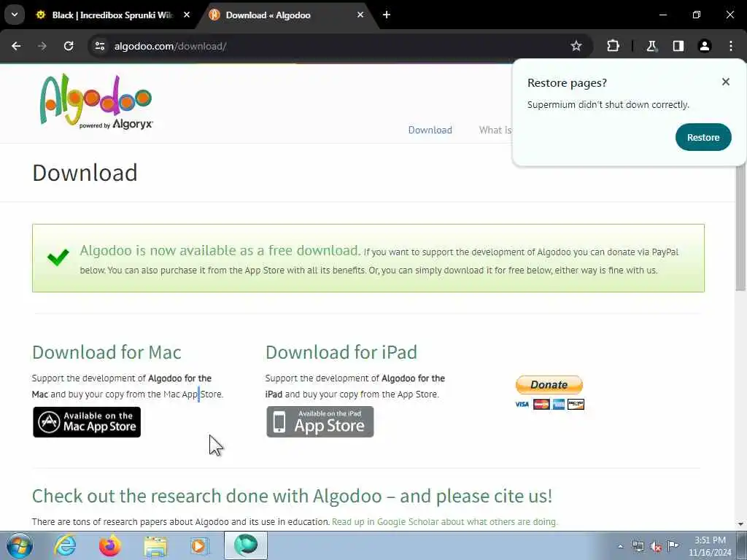The width and height of the screenshot is (747, 560).
Task: View site information icon in address bar
Action: [99, 46]
